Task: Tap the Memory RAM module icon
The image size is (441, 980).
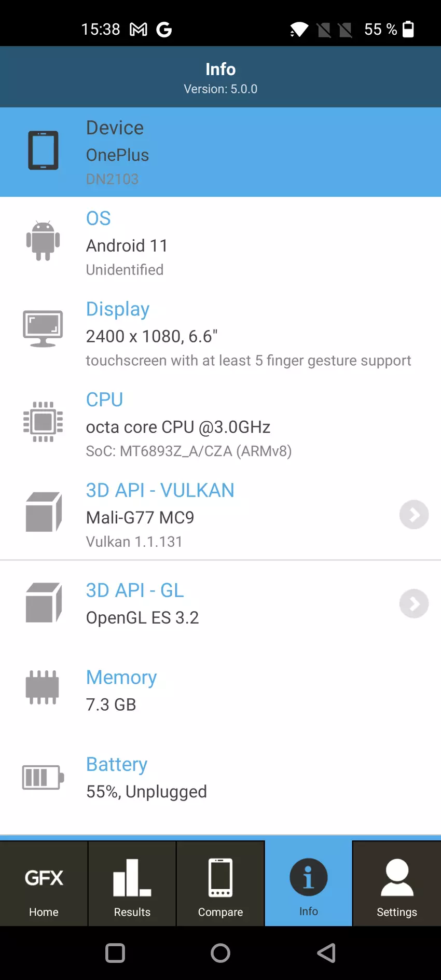Action: pyautogui.click(x=43, y=687)
